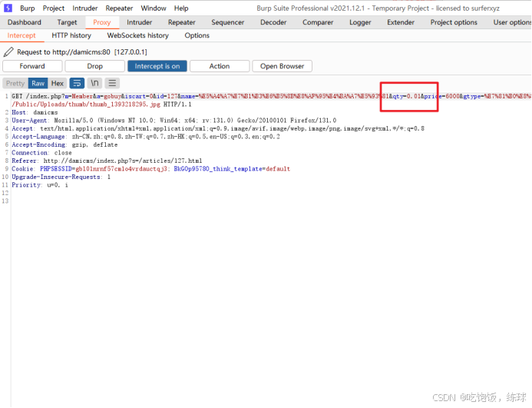Open the hamburger message editor menu
532x408 pixels.
pyautogui.click(x=112, y=83)
